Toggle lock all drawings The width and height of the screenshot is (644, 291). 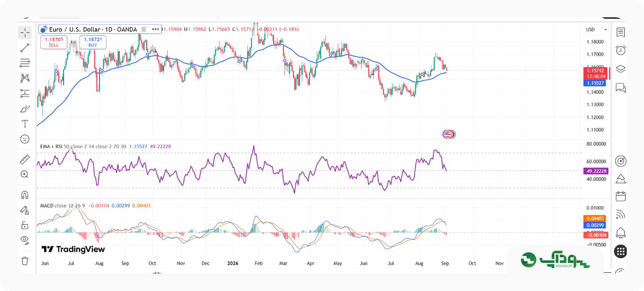pyautogui.click(x=25, y=225)
